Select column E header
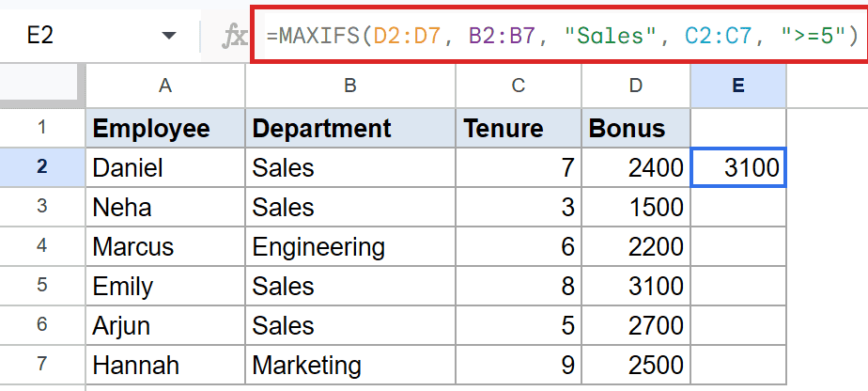The height and width of the screenshot is (391, 868). tap(738, 86)
